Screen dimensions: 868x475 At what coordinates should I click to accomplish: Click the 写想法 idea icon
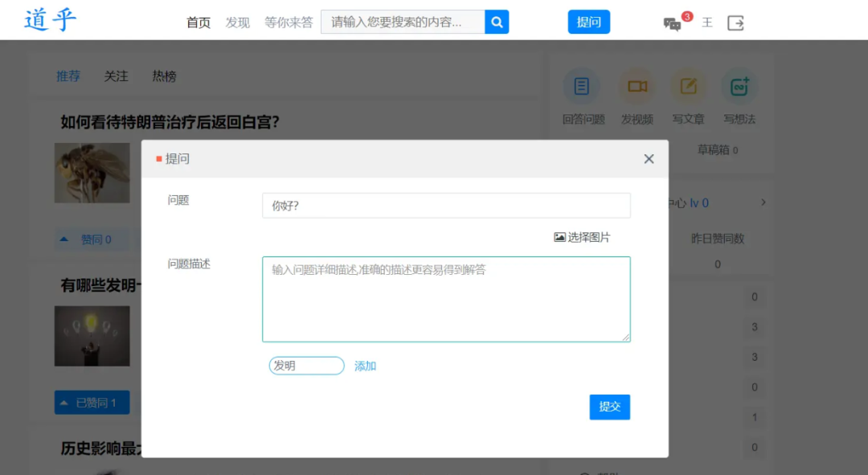click(739, 87)
